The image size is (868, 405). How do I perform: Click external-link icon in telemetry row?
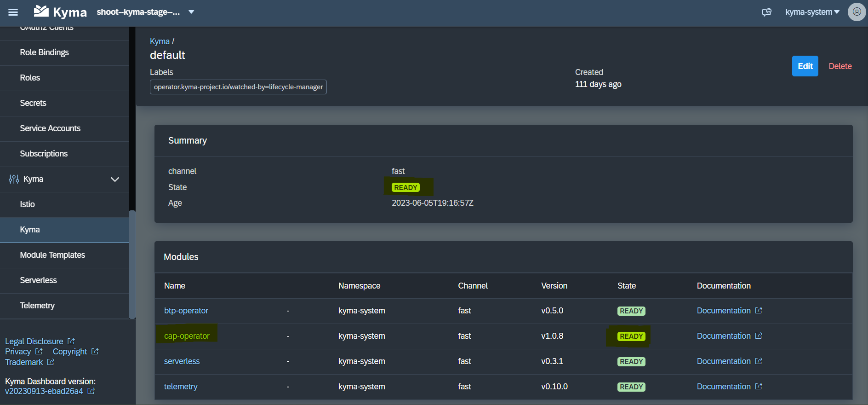coord(759,386)
